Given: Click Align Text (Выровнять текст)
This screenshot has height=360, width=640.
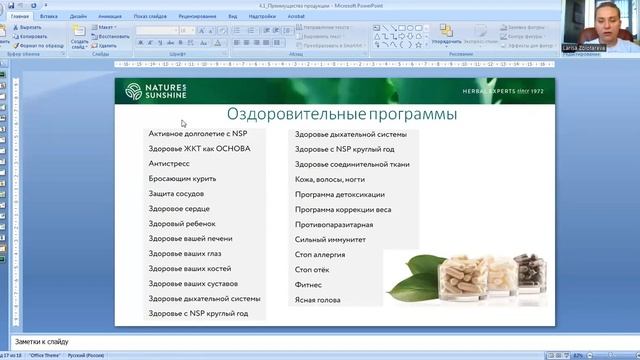Looking at the screenshot, I should [x=319, y=36].
